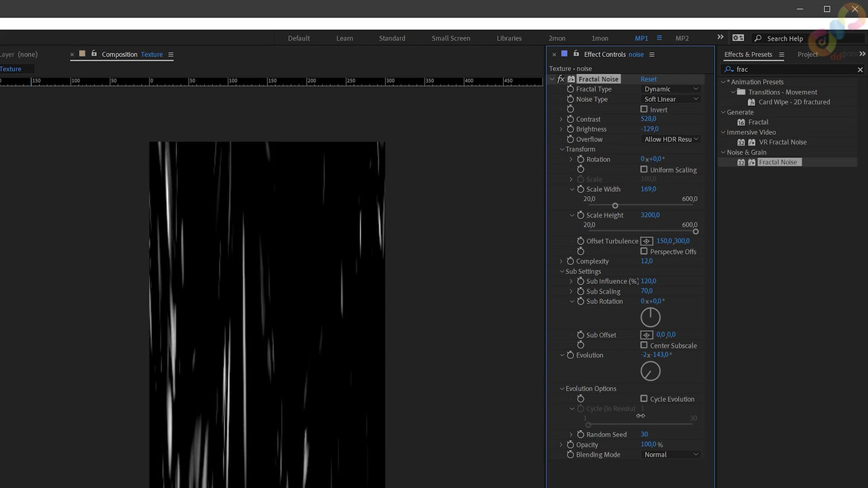The height and width of the screenshot is (488, 868).
Task: Click the Scale Width slider handle
Action: pyautogui.click(x=615, y=205)
